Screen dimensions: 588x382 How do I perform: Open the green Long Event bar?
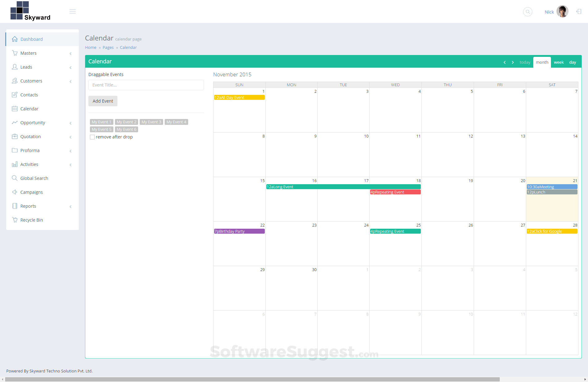343,187
